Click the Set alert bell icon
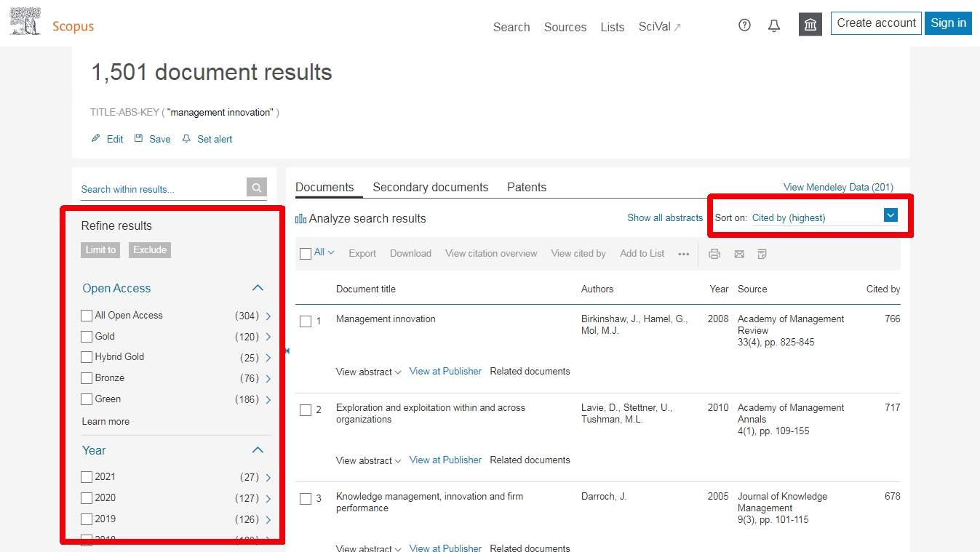This screenshot has width=980, height=552. coord(186,138)
